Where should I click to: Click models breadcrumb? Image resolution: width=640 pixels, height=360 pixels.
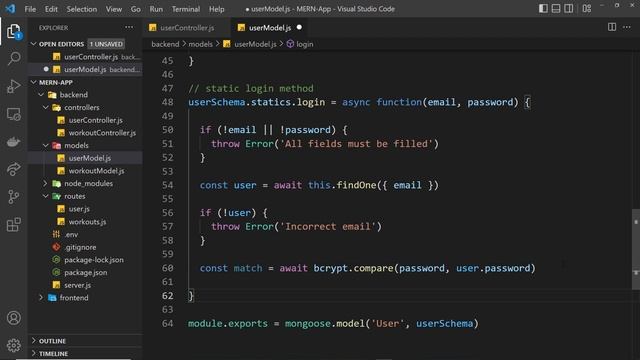pyautogui.click(x=200, y=44)
